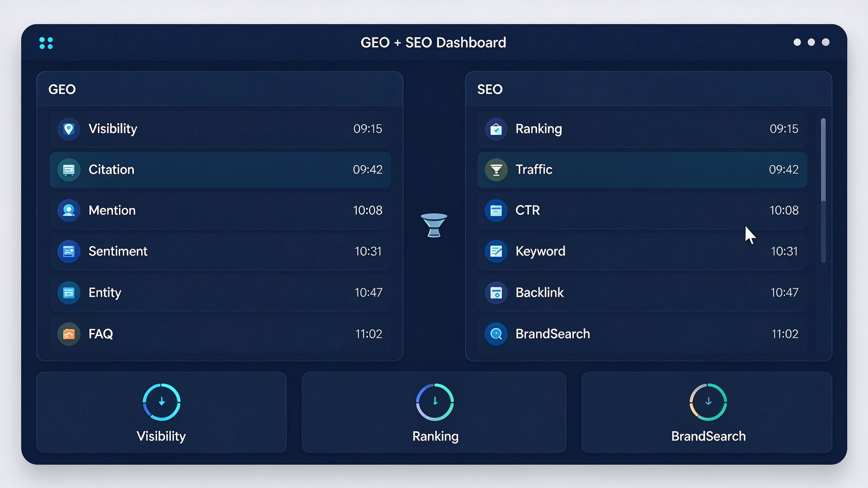Click the 10:31 time in Keyword row
Viewport: 868px width, 488px height.
tap(784, 252)
